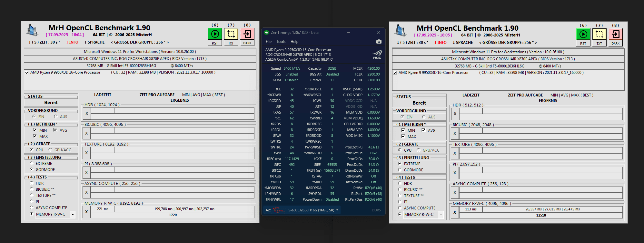Select AUS foreground option in right window

point(424,117)
